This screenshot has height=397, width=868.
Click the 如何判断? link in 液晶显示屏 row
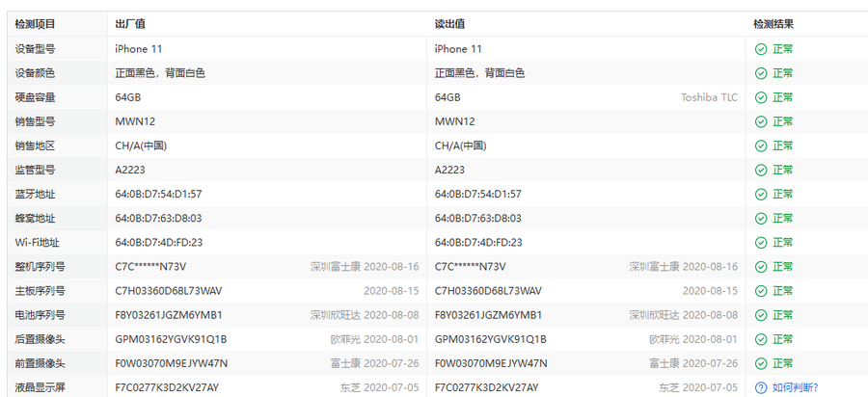click(x=795, y=387)
